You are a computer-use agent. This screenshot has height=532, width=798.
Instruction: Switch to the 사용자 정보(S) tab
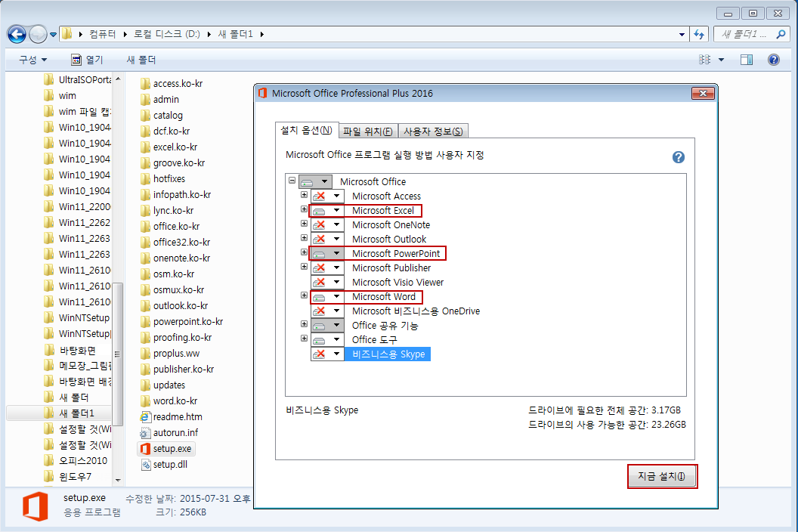click(433, 131)
